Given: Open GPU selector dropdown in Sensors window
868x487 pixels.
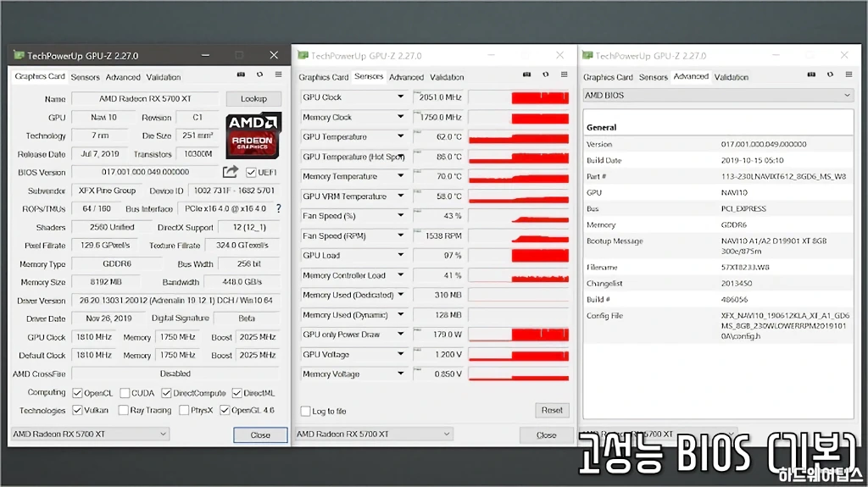Looking at the screenshot, I should tap(374, 434).
